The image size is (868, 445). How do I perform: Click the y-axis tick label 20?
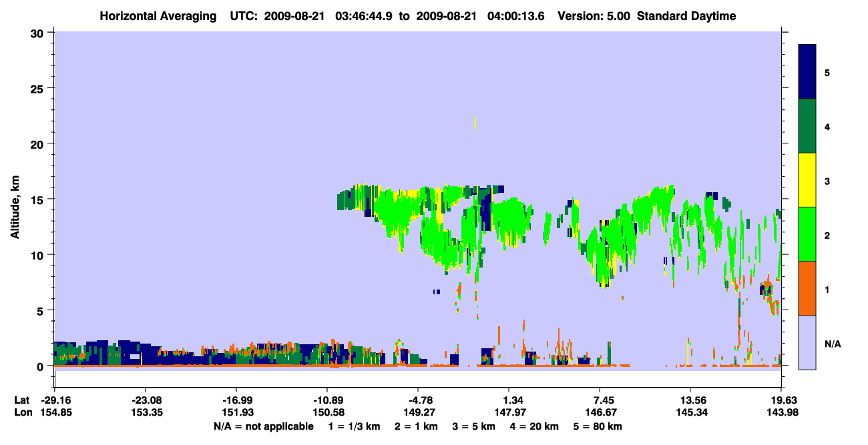click(39, 143)
